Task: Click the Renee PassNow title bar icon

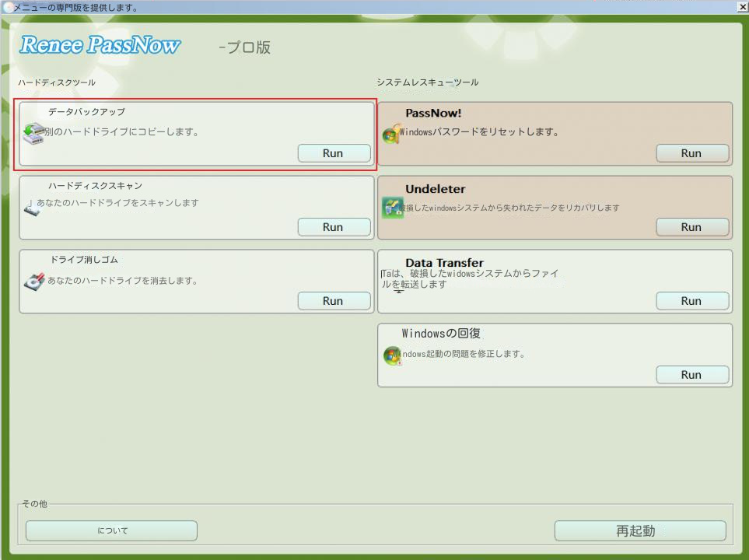Action: (x=6, y=7)
